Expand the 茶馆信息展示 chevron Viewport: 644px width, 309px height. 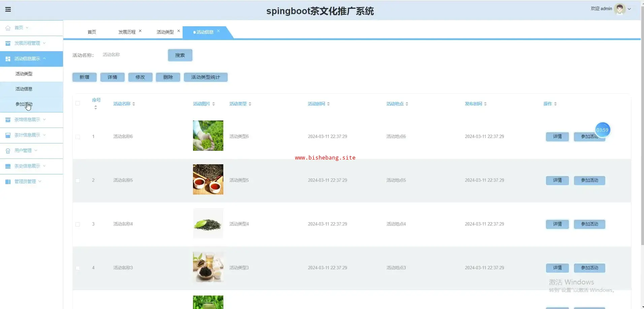pos(44,119)
